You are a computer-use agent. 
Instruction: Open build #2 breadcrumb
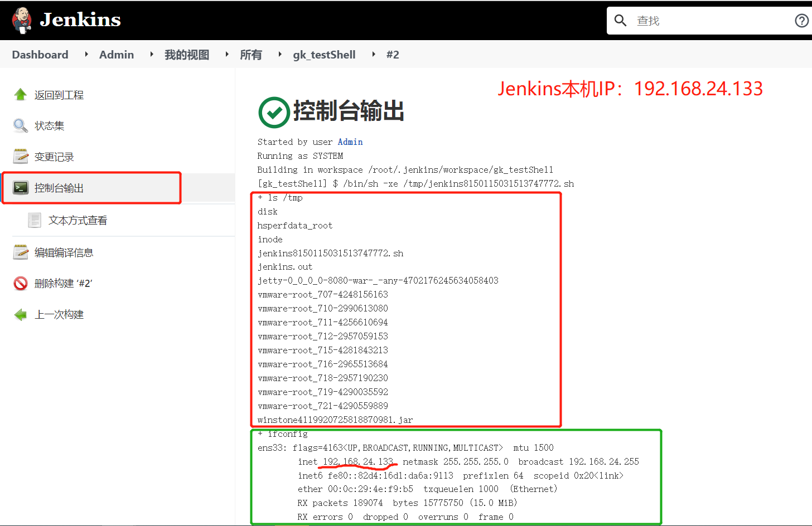coord(393,55)
